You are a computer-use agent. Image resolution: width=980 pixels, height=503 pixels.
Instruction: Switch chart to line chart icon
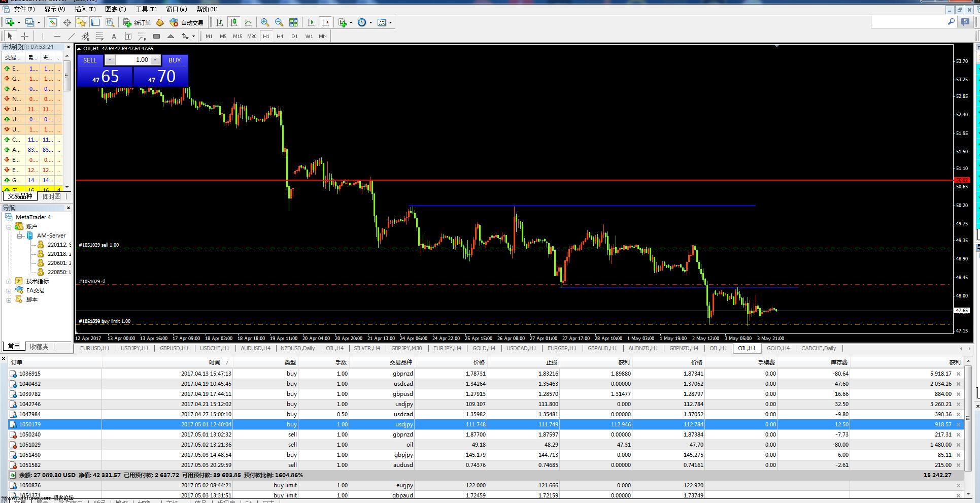click(248, 22)
